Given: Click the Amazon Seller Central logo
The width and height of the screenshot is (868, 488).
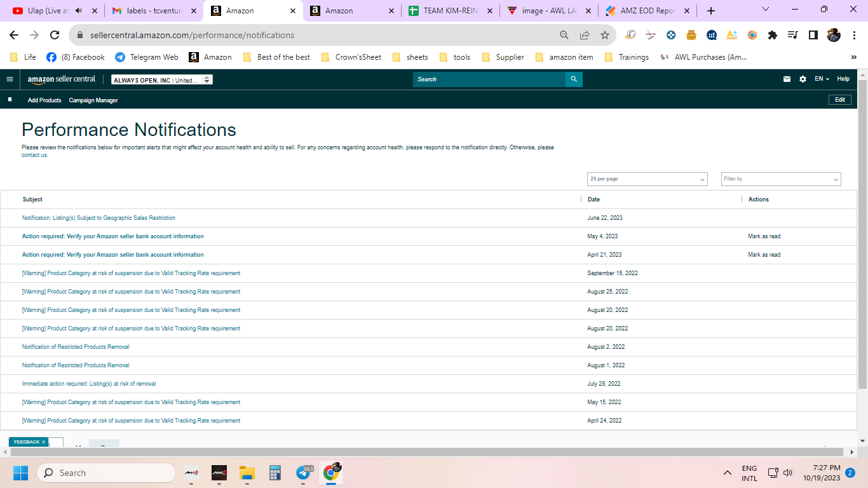Looking at the screenshot, I should (62, 79).
